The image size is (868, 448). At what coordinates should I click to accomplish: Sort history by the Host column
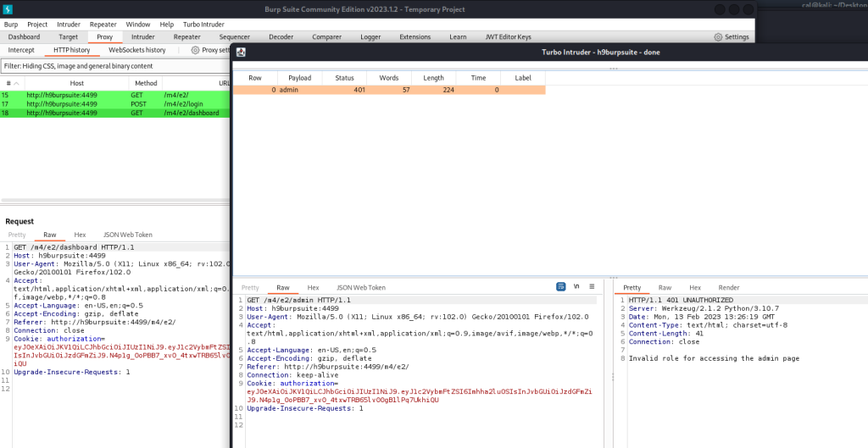77,83
